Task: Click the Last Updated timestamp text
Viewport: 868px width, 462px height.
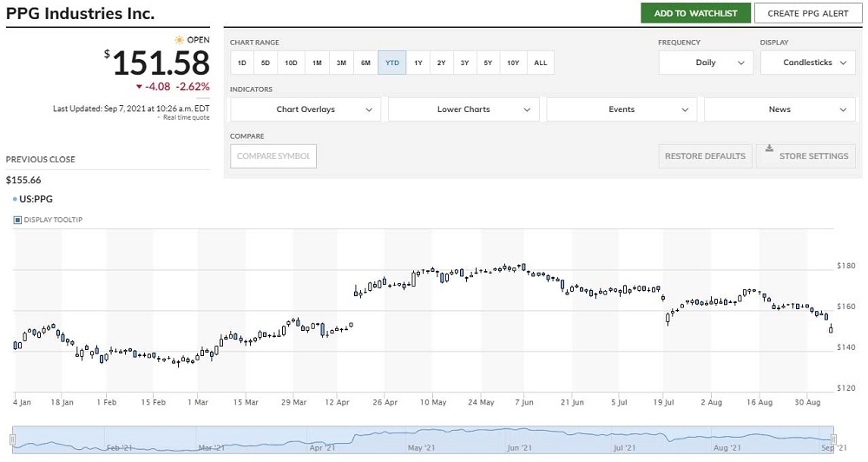Action: coord(131,109)
